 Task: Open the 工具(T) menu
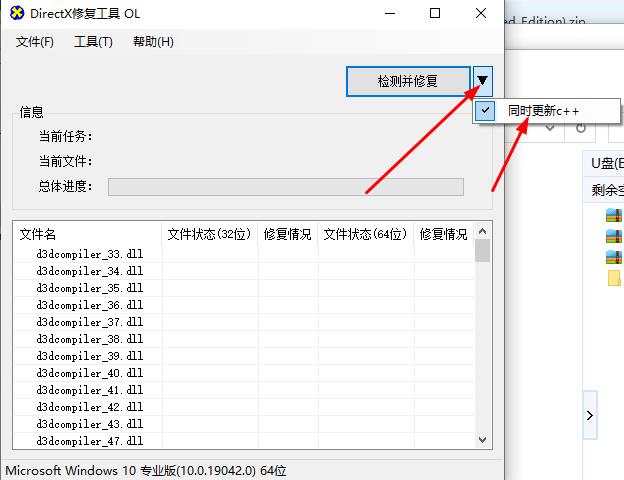click(x=93, y=41)
